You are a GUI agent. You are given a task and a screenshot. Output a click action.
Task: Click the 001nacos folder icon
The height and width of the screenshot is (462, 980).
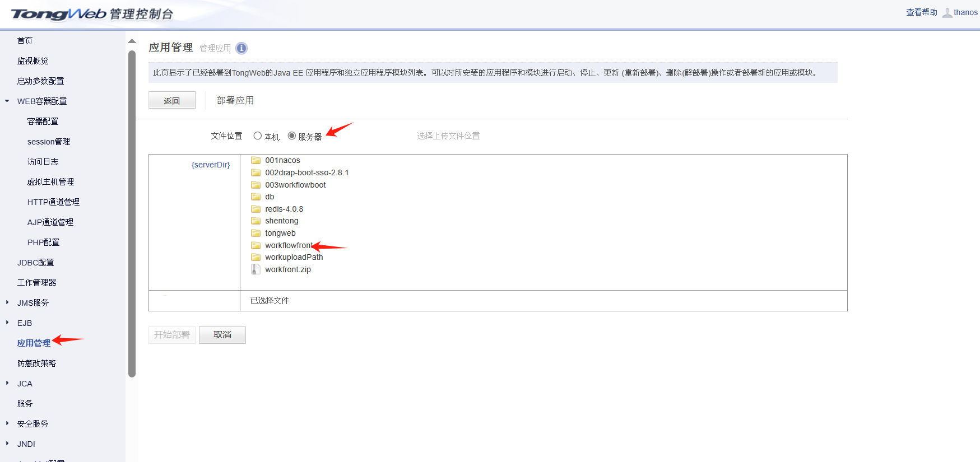tap(256, 160)
